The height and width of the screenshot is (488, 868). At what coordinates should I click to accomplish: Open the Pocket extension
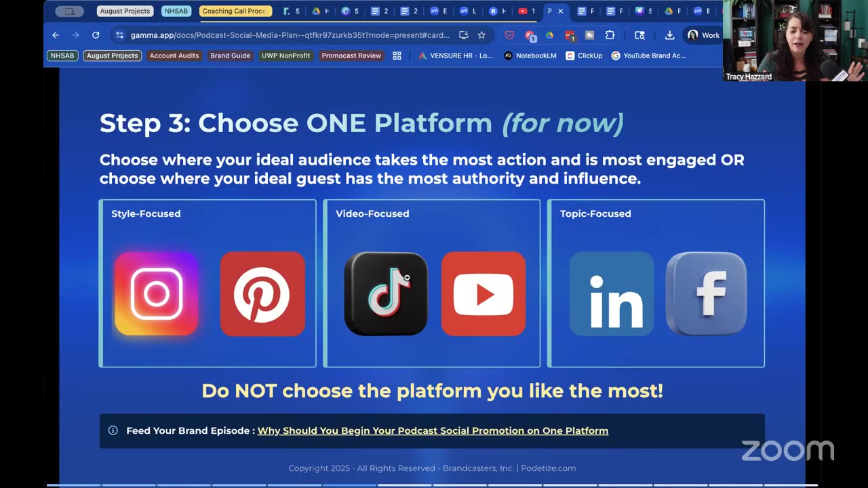(x=509, y=35)
